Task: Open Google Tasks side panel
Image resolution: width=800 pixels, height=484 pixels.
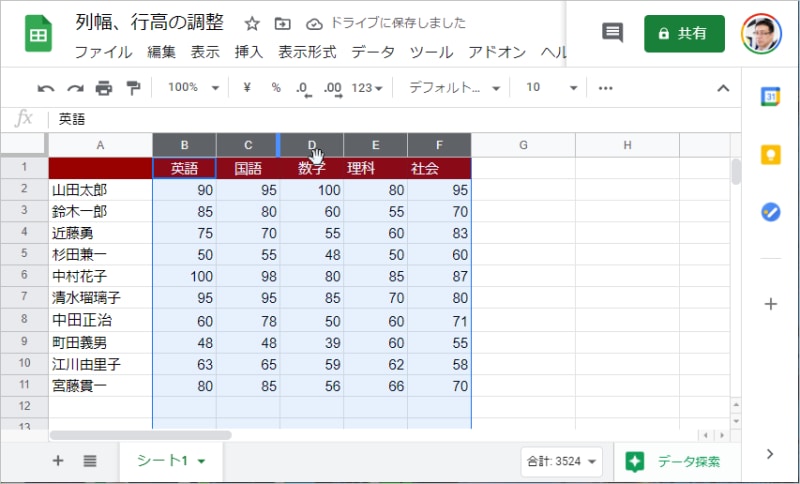Action: [x=770, y=212]
